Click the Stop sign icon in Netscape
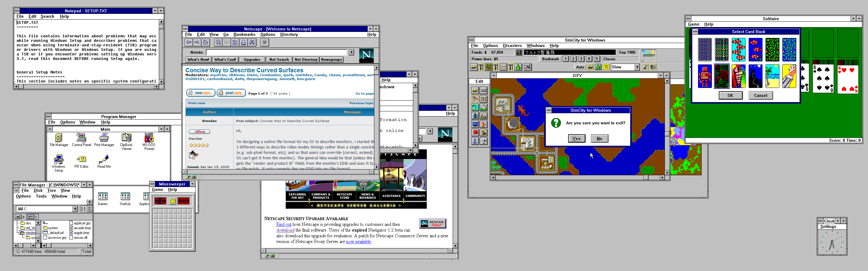868x271 pixels. click(265, 42)
